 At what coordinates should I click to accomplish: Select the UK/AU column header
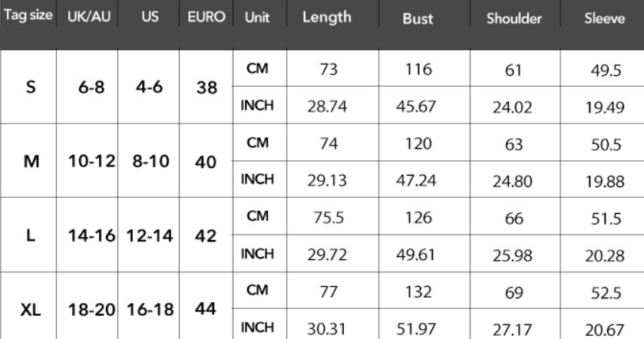[89, 17]
